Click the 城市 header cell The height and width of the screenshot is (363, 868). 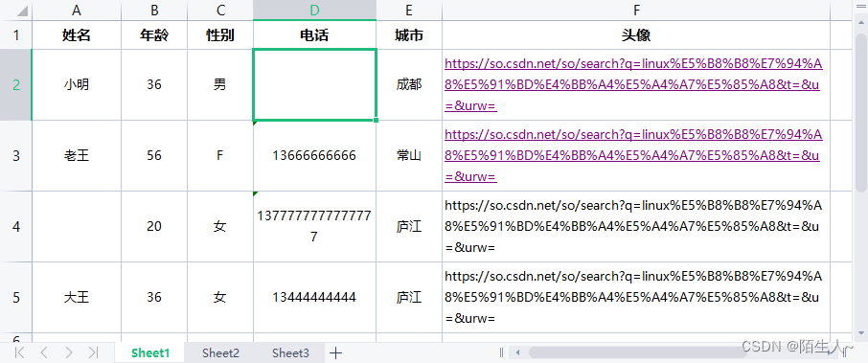409,35
